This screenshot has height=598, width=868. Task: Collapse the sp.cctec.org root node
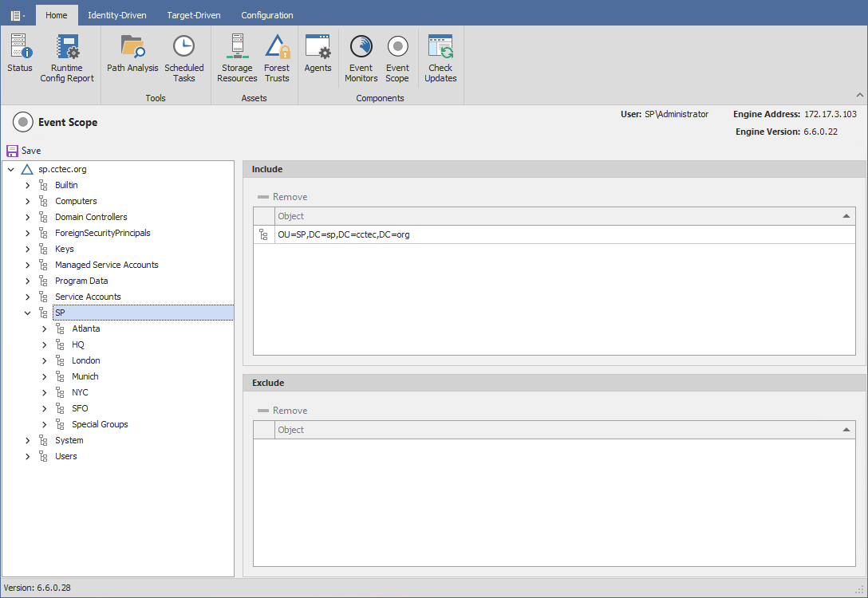[11, 168]
